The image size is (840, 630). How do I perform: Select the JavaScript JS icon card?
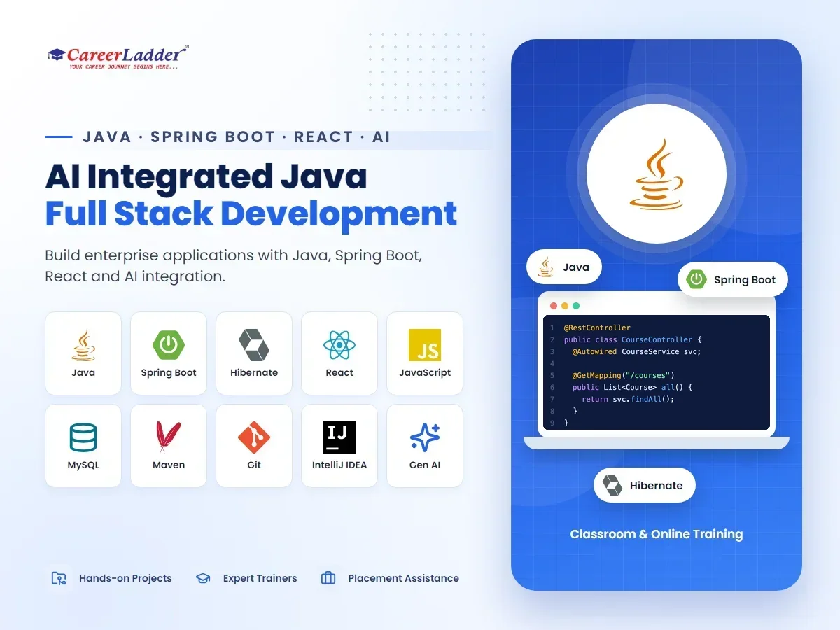coord(425,353)
